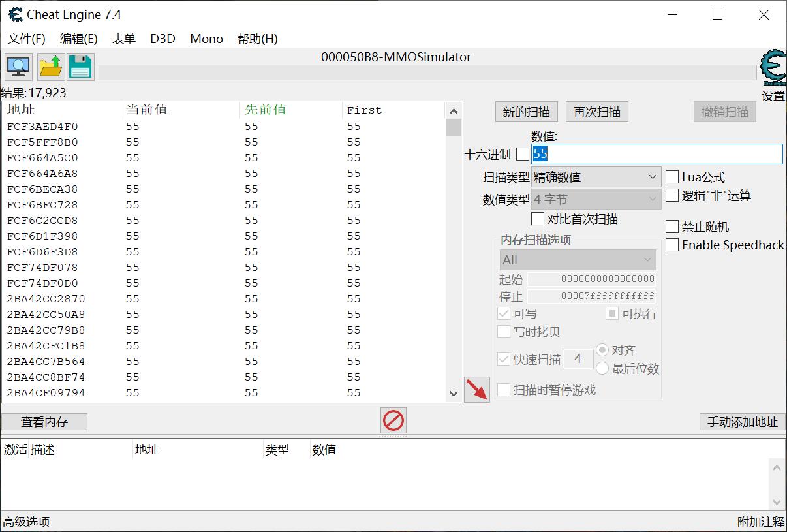Click the 起始 start address field
This screenshot has height=532, width=787.
591,279
